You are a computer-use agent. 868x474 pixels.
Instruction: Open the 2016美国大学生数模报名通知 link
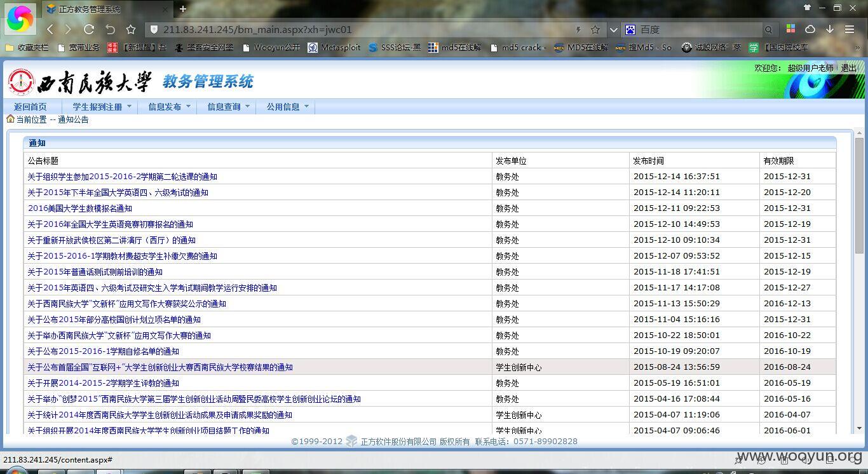pyautogui.click(x=80, y=208)
